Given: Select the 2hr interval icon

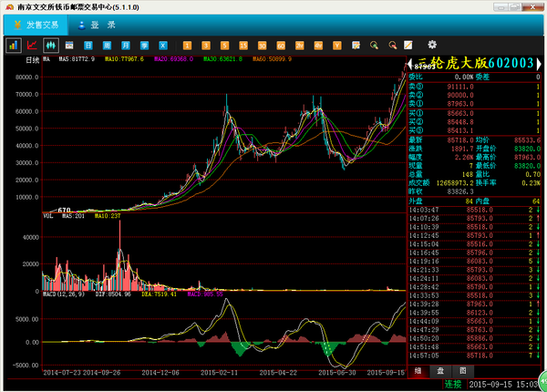Looking at the screenshot, I should 300,46.
